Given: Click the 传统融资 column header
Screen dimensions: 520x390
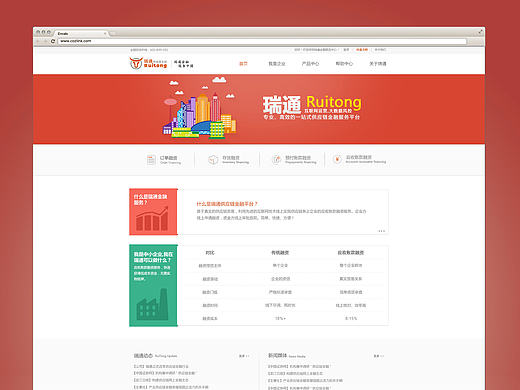Looking at the screenshot, I should (280, 253).
